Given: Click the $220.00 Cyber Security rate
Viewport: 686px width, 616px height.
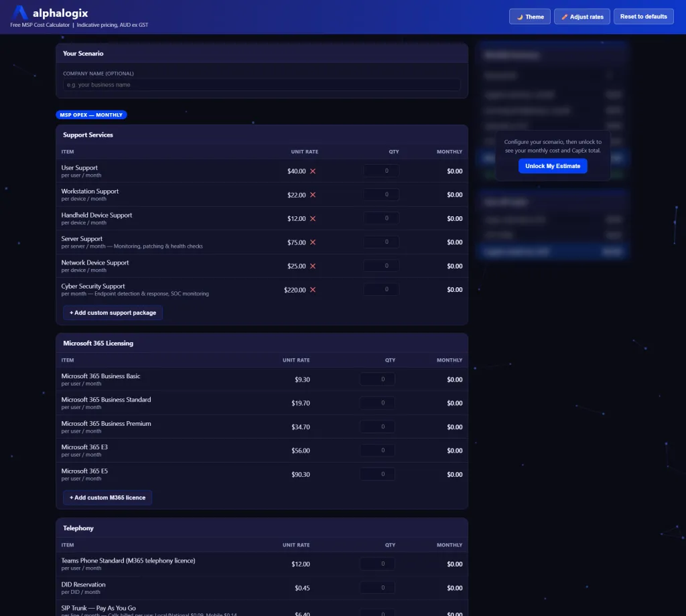Looking at the screenshot, I should 295,290.
